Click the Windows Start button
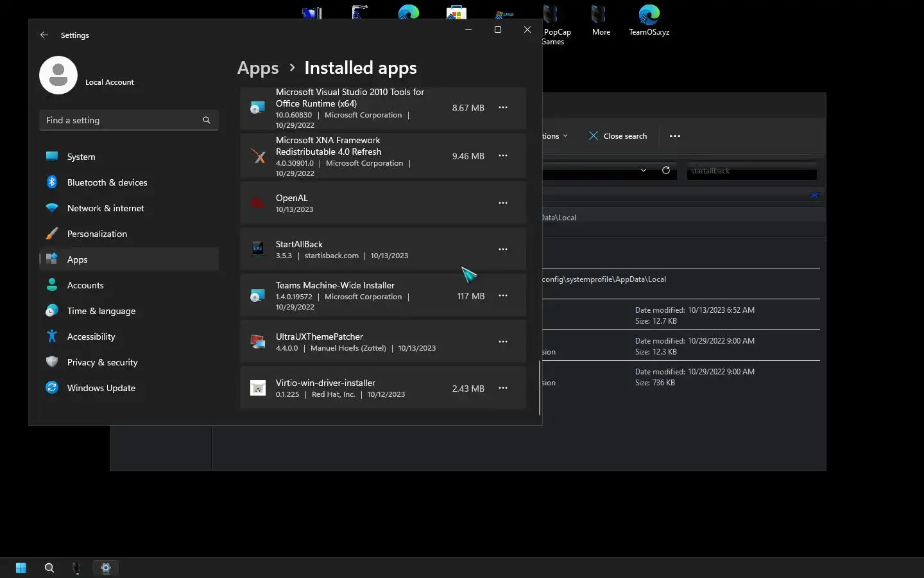 coord(21,568)
